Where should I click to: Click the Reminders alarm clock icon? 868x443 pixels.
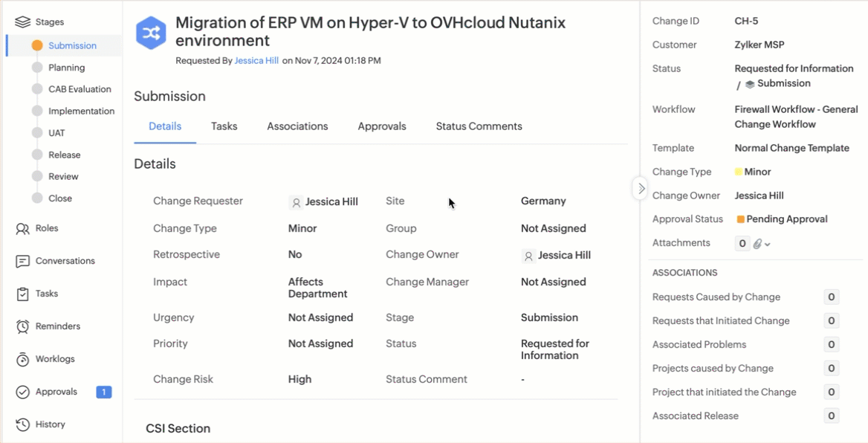tap(22, 327)
